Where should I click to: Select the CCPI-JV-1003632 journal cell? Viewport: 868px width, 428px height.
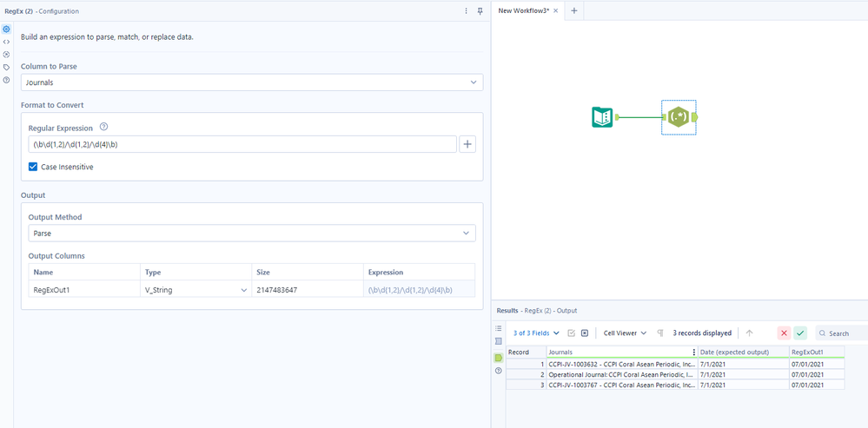[621, 365]
